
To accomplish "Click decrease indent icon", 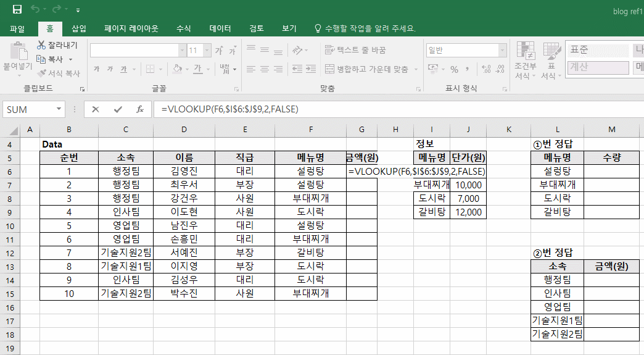I will tap(297, 69).
